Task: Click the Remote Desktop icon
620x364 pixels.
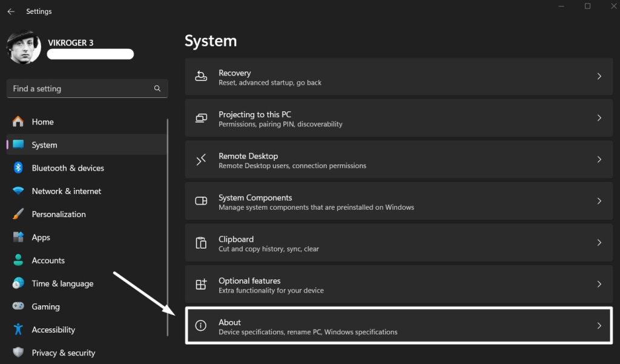Action: pos(201,160)
